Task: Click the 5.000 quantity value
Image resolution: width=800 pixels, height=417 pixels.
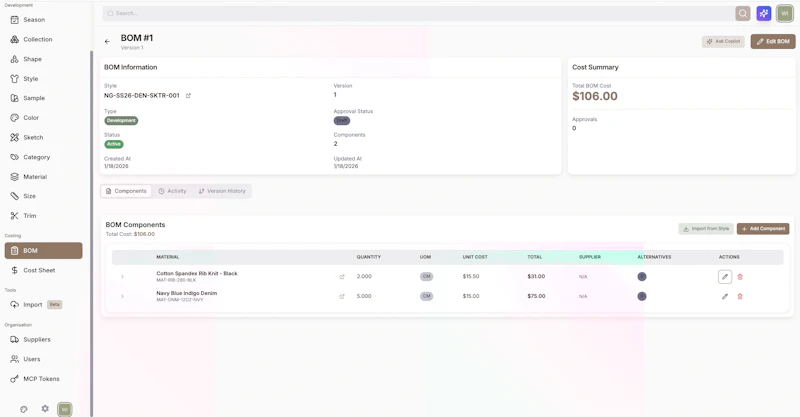Action: [364, 296]
